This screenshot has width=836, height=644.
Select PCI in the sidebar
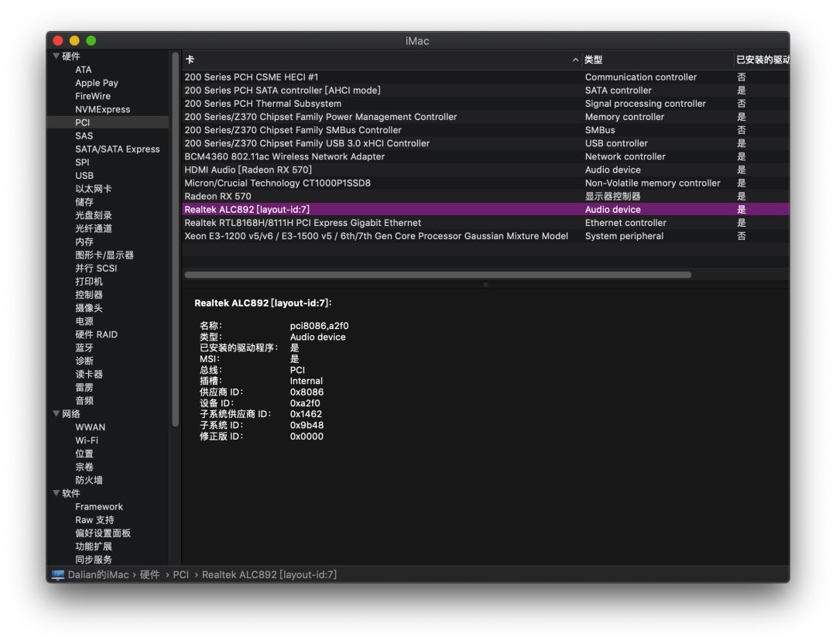(x=82, y=122)
